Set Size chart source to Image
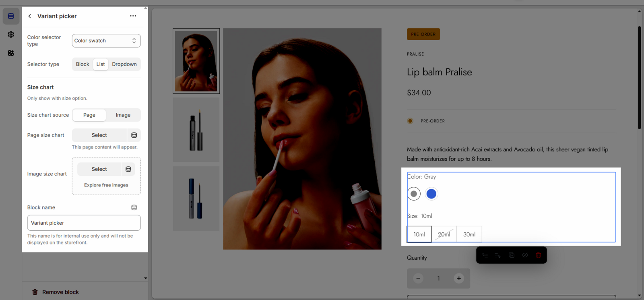 [123, 115]
